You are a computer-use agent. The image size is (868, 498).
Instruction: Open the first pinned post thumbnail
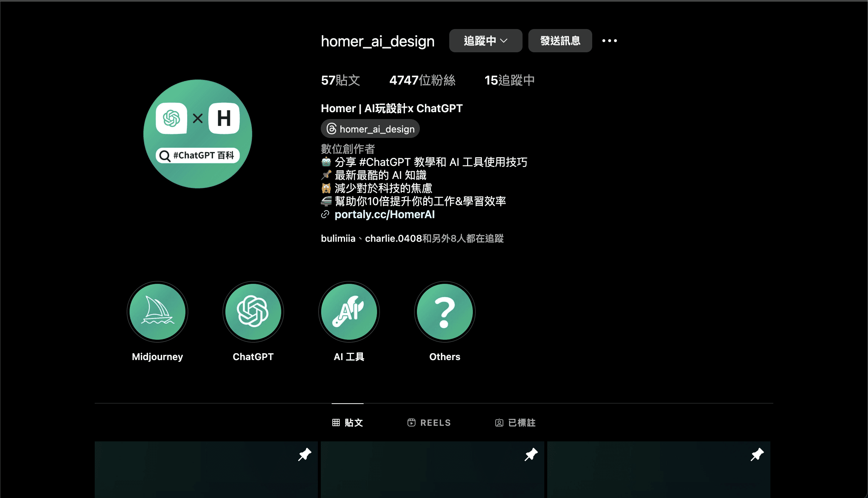tap(206, 470)
